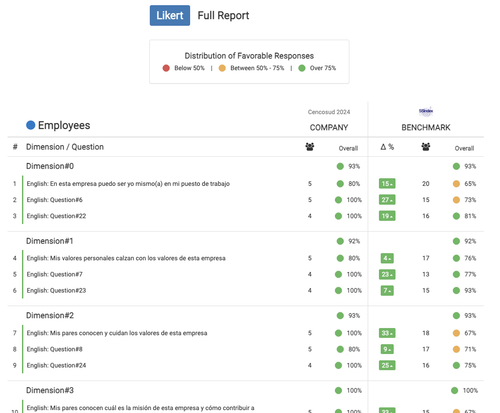
Task: Open the Full Report tab
Action: (x=223, y=15)
